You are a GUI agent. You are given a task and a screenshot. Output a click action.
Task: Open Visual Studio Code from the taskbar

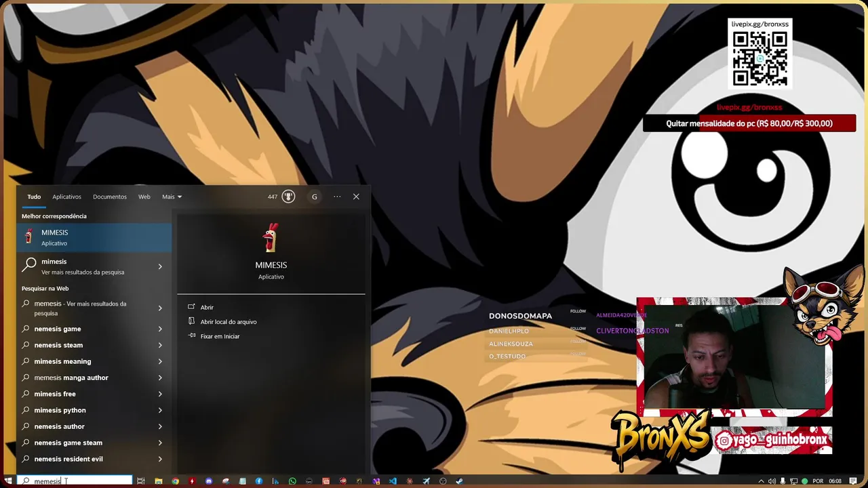point(393,481)
